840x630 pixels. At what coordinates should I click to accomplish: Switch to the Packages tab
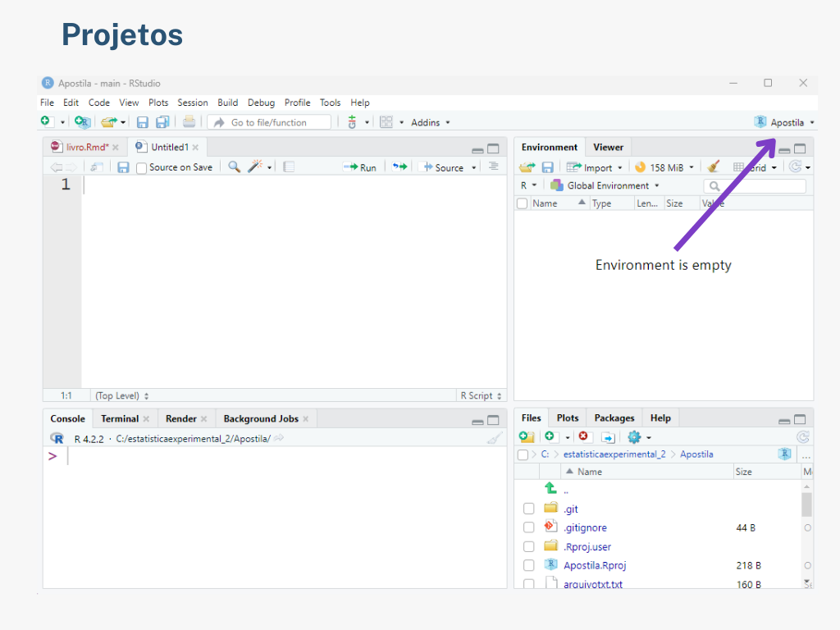(614, 418)
